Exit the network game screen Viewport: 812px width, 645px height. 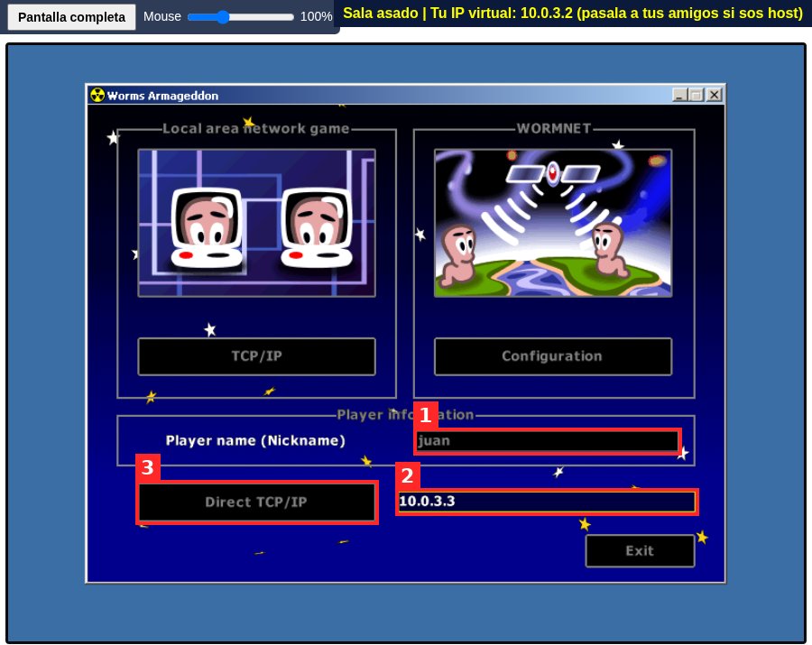tap(640, 550)
